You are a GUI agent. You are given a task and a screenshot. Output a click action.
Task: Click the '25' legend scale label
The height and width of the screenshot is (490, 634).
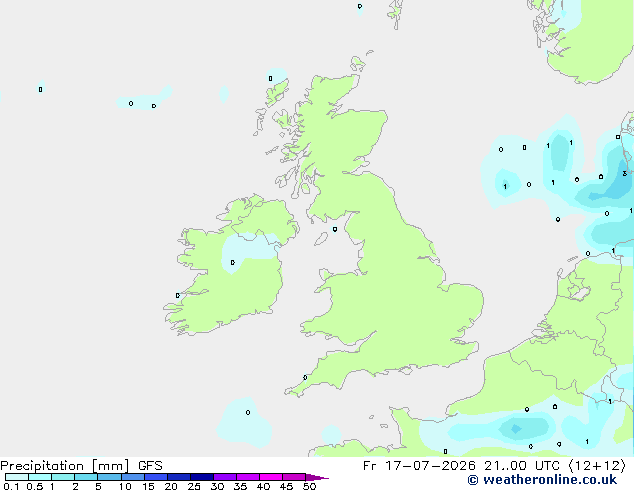[x=194, y=486]
